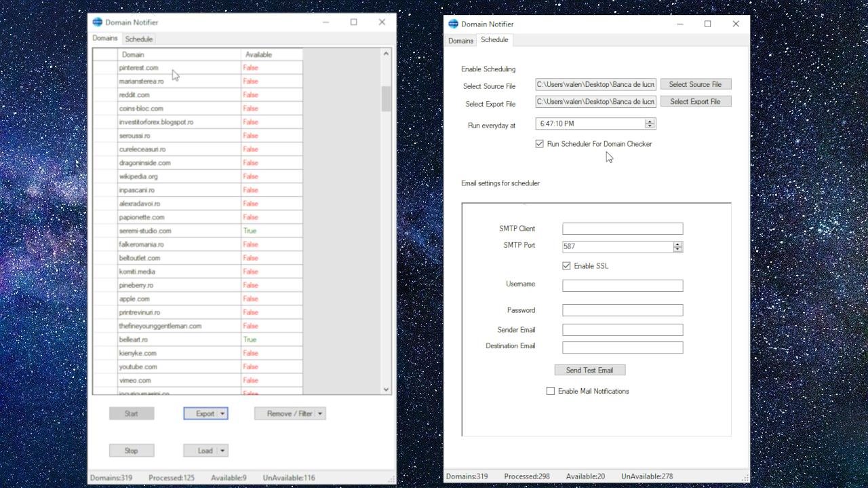Increase the Run everyday at time with spinner arrow
This screenshot has width=868, height=488.
point(650,120)
